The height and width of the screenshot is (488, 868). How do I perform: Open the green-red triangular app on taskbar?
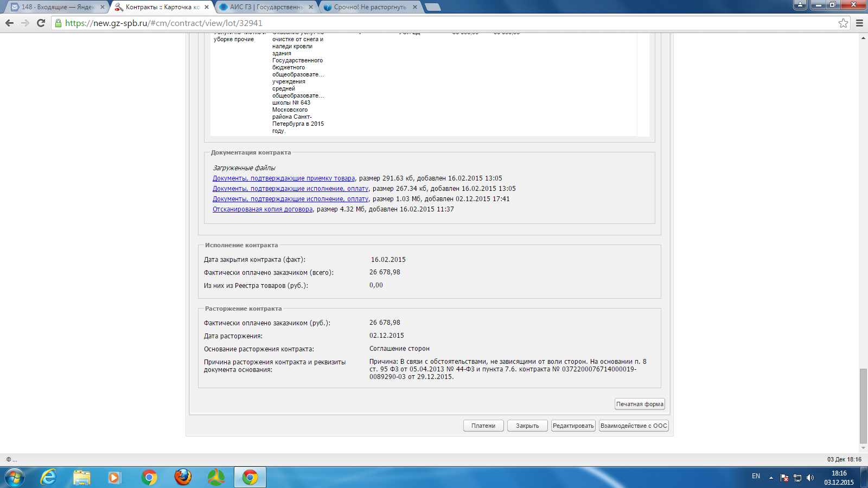coord(216,477)
